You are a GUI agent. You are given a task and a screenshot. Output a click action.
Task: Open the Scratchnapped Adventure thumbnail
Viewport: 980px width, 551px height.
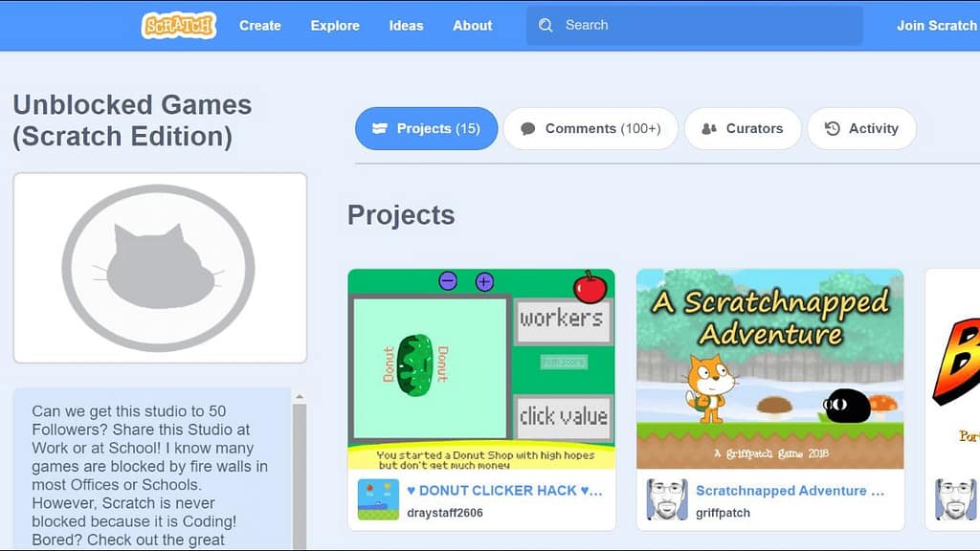[x=770, y=369]
